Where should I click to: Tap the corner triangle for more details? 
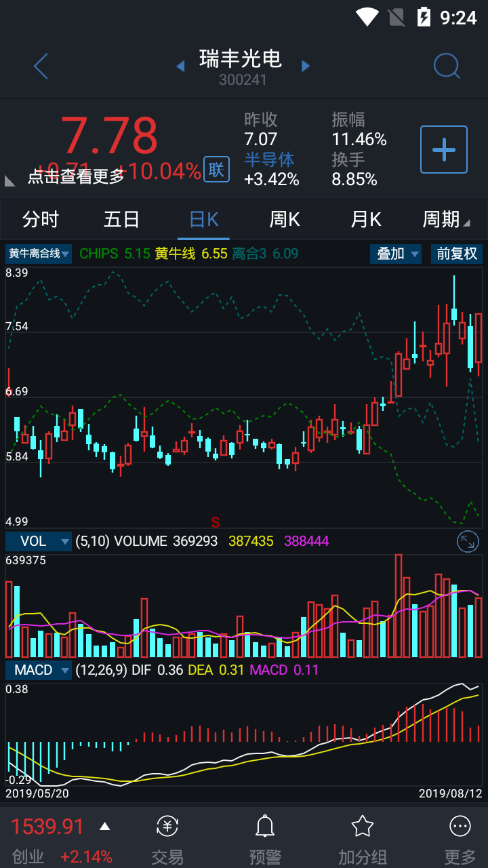[9, 180]
